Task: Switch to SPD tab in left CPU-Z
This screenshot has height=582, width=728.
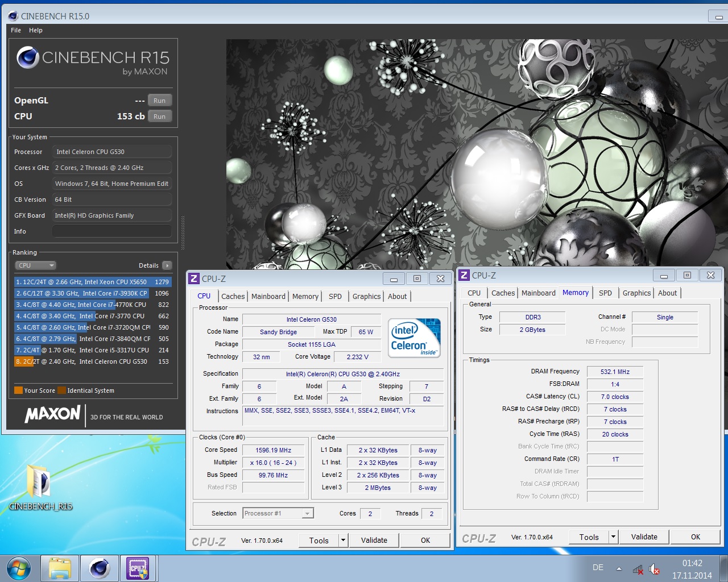Action: 336,297
